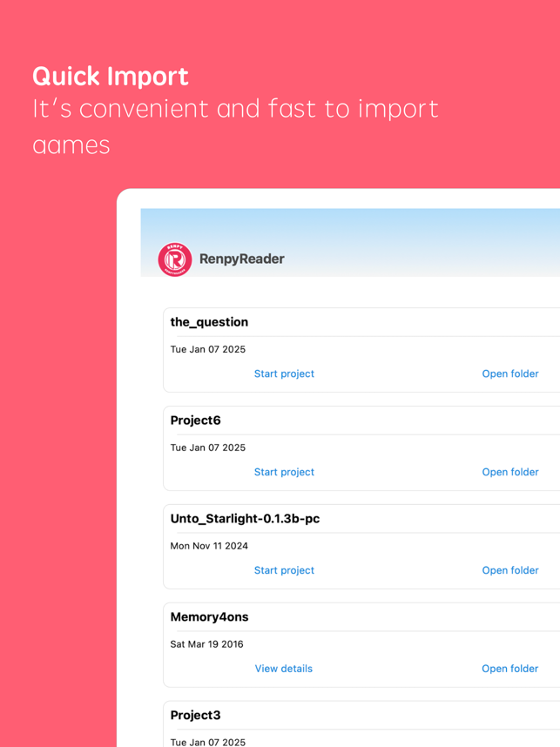Start project for Unto_Starlight-0.1.3b-pc
The image size is (560, 747).
click(x=284, y=569)
